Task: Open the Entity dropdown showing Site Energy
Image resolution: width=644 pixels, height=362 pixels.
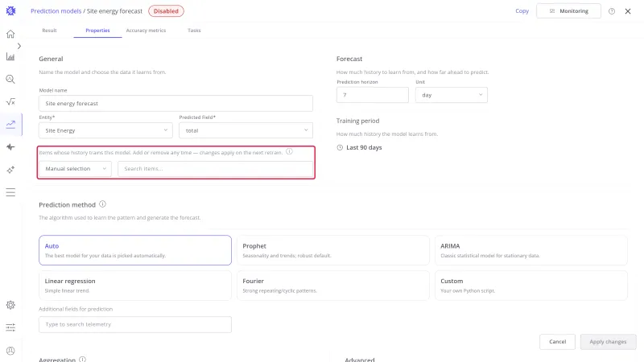Action: coord(105,130)
